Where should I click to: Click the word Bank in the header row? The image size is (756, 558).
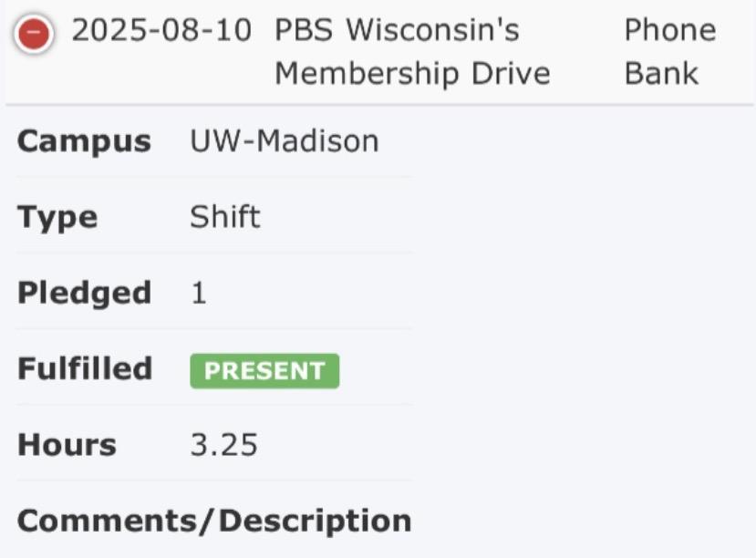661,74
